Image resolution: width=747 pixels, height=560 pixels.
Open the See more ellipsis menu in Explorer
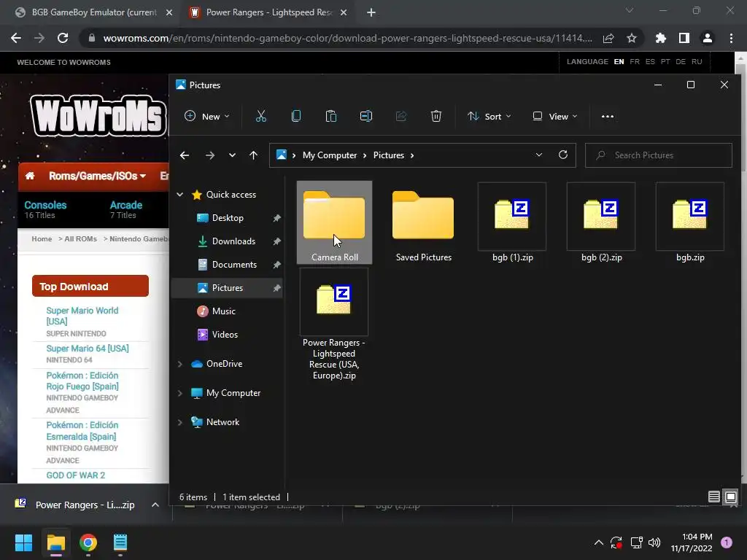(608, 116)
